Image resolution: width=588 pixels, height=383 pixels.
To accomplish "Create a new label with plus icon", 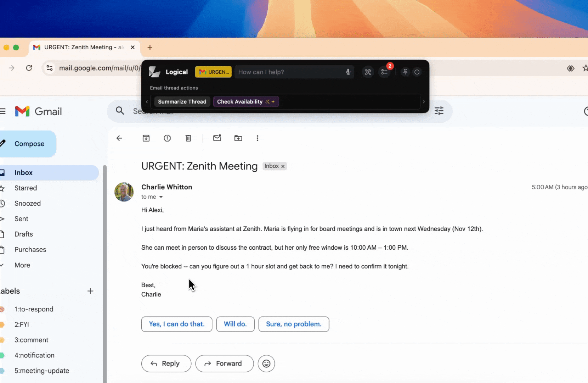I will [x=90, y=291].
